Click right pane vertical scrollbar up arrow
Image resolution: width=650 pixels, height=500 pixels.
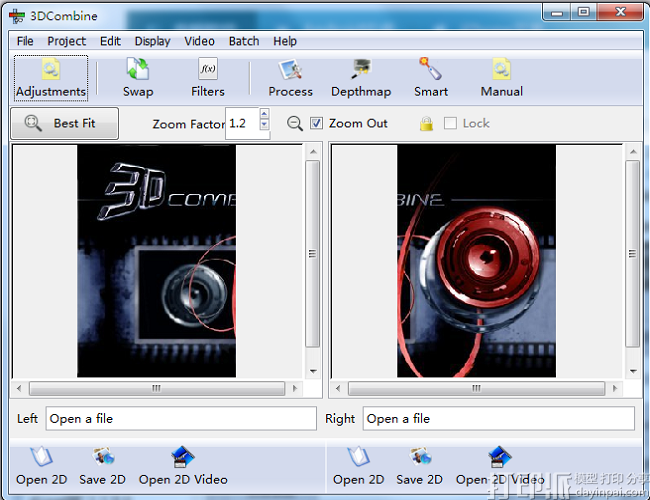[x=633, y=152]
